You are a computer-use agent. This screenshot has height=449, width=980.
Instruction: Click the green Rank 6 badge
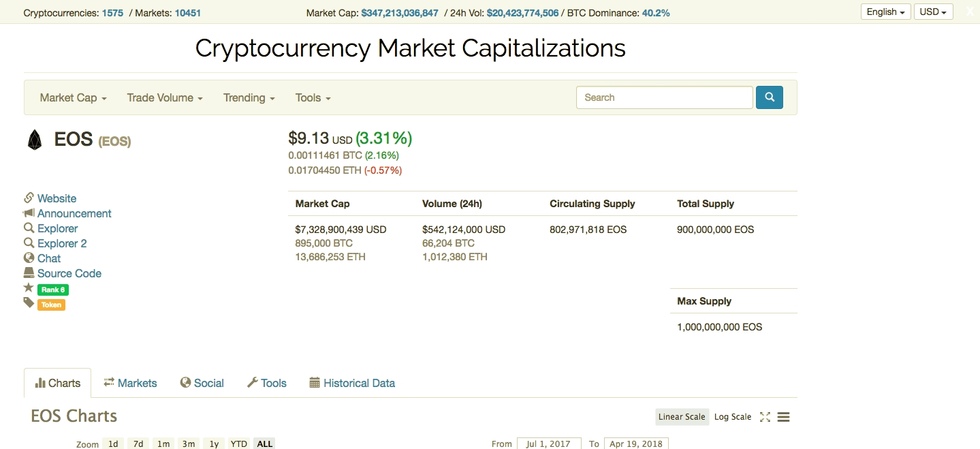click(52, 290)
